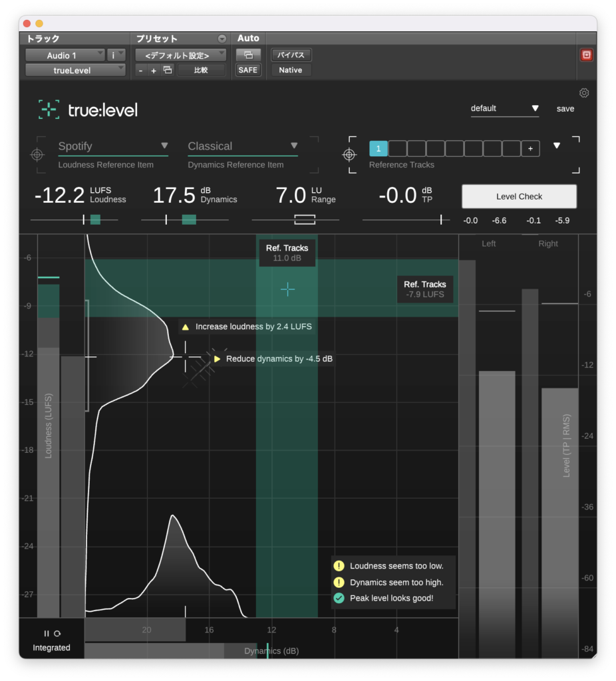Image resolution: width=616 pixels, height=681 pixels.
Task: Click the Native label
Action: [291, 70]
